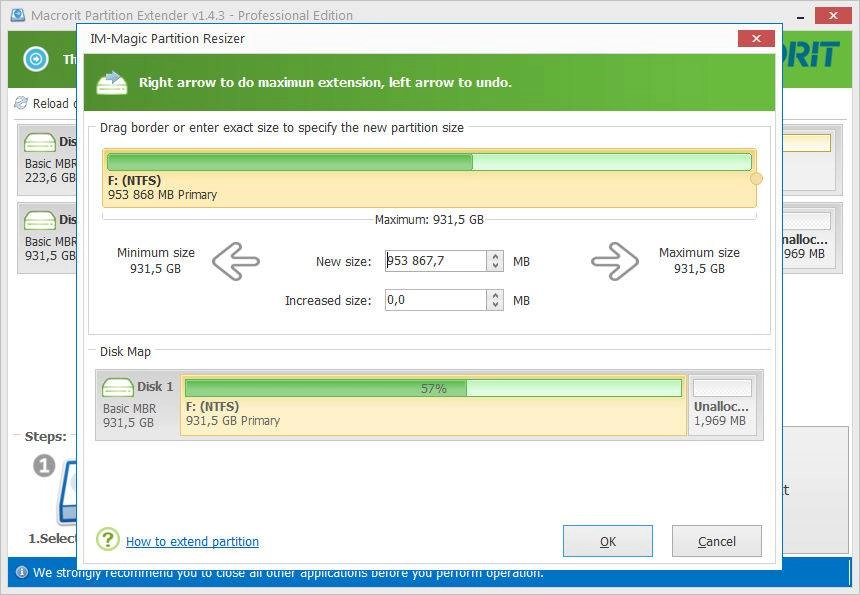Close the Macrorit Partition Extender window
This screenshot has height=595, width=860.
coord(833,15)
